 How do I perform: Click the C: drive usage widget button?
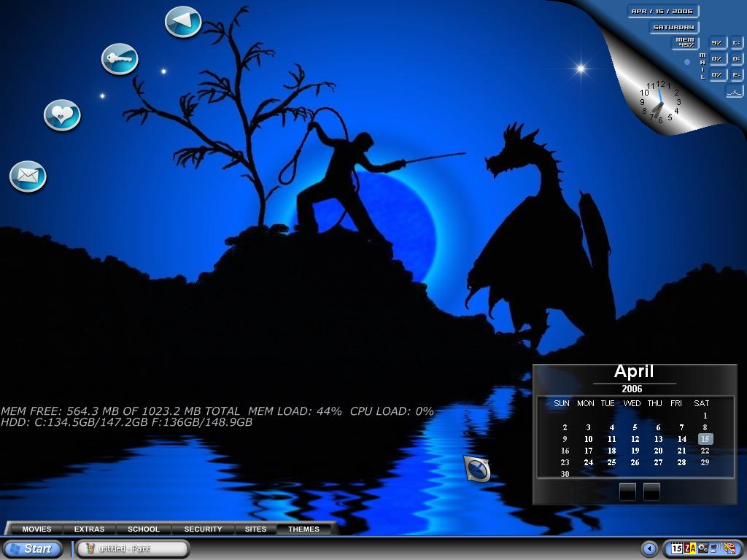pos(737,43)
